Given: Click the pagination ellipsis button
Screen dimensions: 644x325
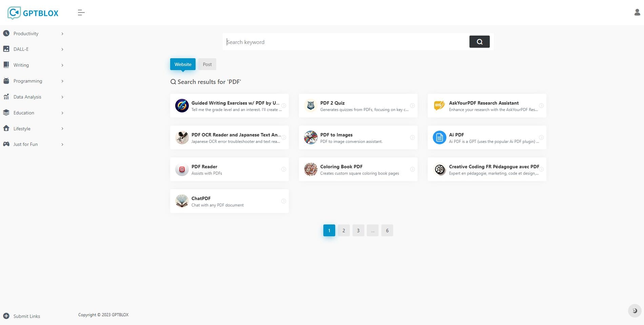Looking at the screenshot, I should [373, 230].
